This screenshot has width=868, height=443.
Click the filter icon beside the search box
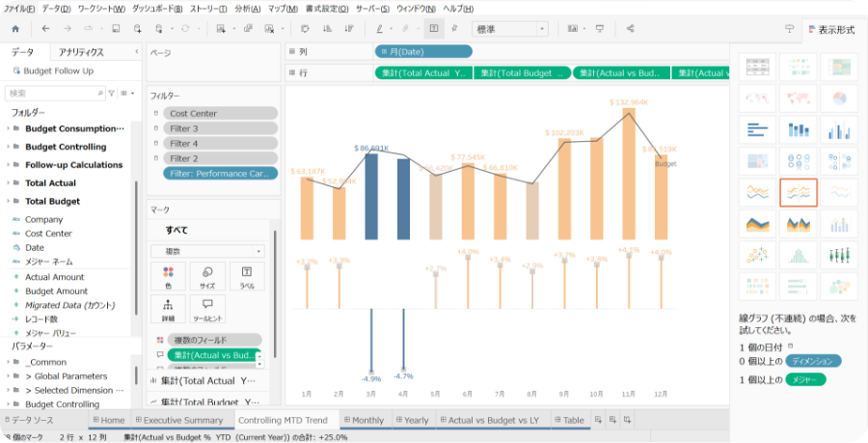tap(111, 94)
